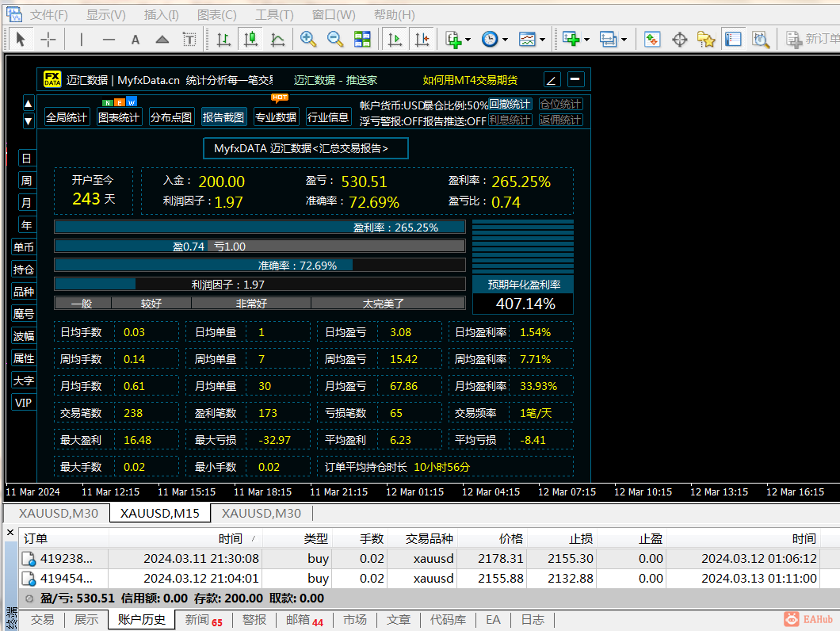The image size is (840, 631).
Task: Click the 准确率 72.69% progress bar
Action: pyautogui.click(x=260, y=266)
